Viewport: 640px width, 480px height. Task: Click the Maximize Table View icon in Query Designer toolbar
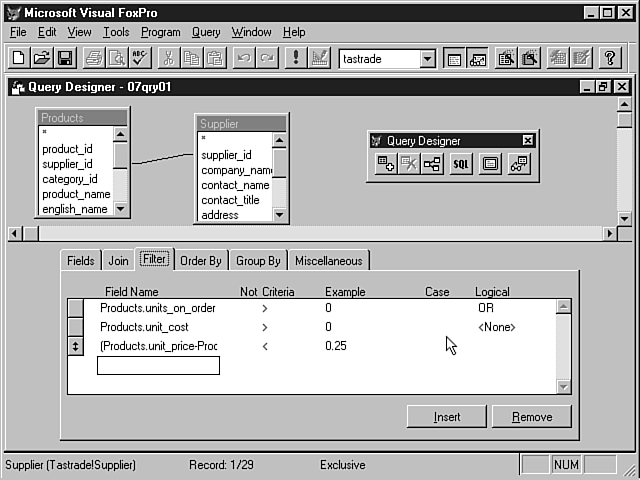pyautogui.click(x=490, y=165)
